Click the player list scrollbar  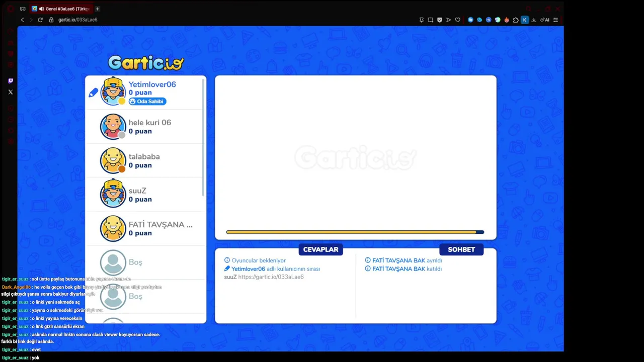203,137
